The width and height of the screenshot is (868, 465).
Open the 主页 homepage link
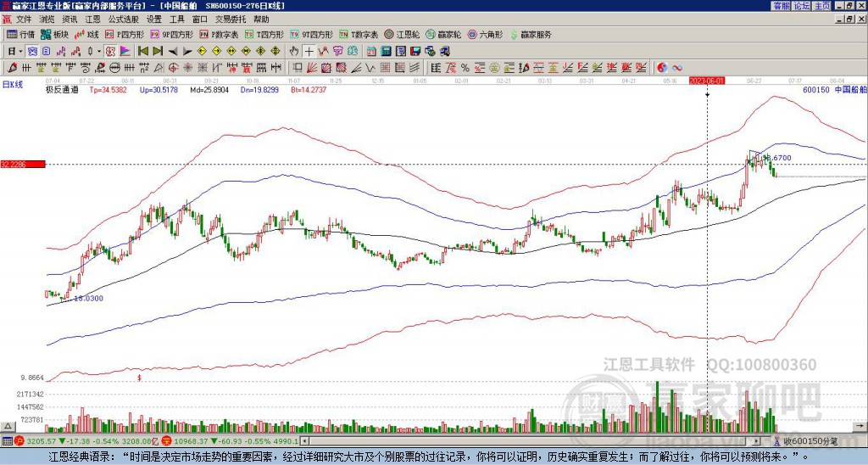[821, 6]
